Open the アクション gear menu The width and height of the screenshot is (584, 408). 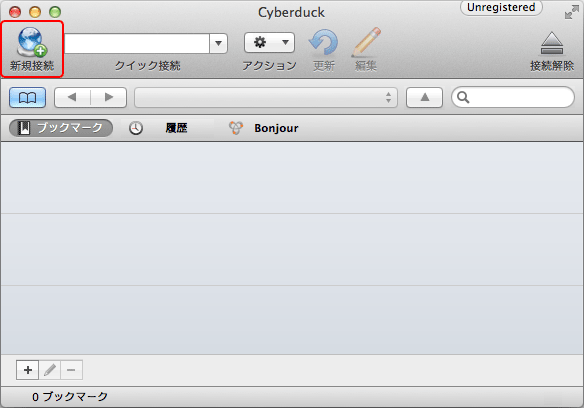pyautogui.click(x=269, y=42)
